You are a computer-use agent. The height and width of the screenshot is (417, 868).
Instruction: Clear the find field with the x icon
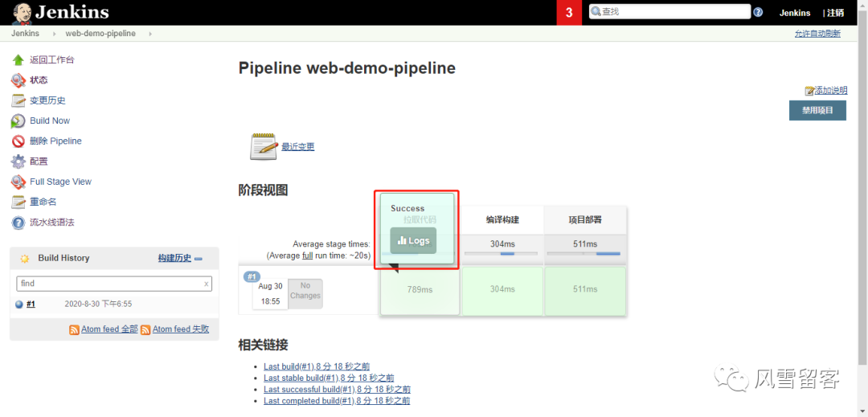click(x=206, y=283)
